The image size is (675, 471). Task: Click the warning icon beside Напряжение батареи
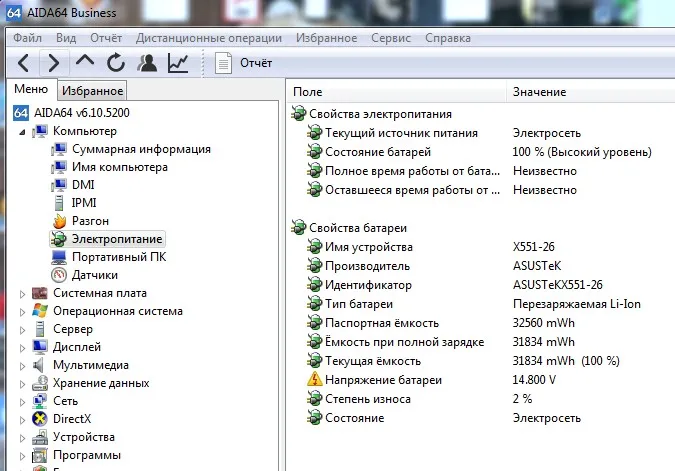(315, 379)
